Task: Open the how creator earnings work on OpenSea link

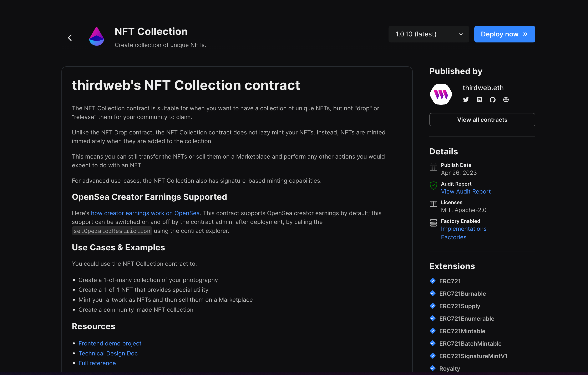Action: tap(145, 213)
